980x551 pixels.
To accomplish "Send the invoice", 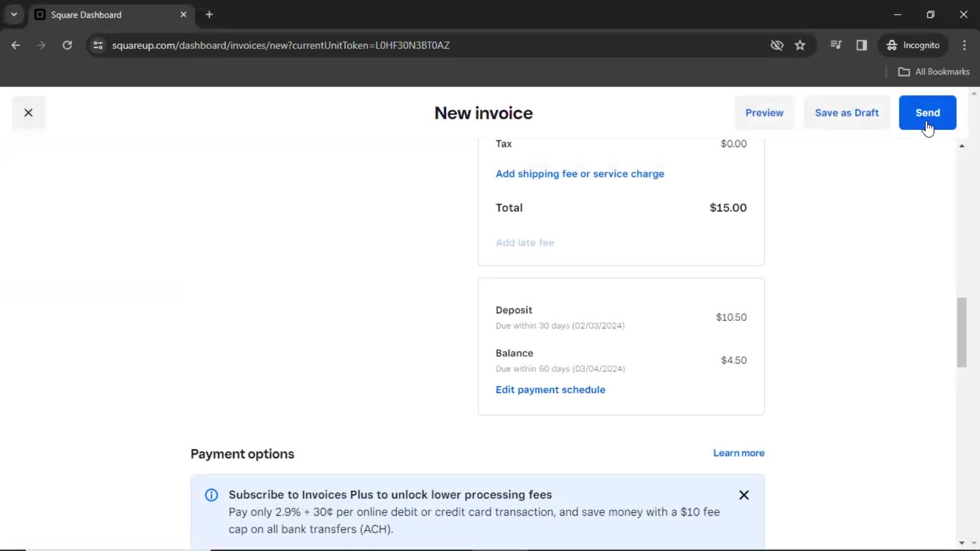I will [927, 113].
